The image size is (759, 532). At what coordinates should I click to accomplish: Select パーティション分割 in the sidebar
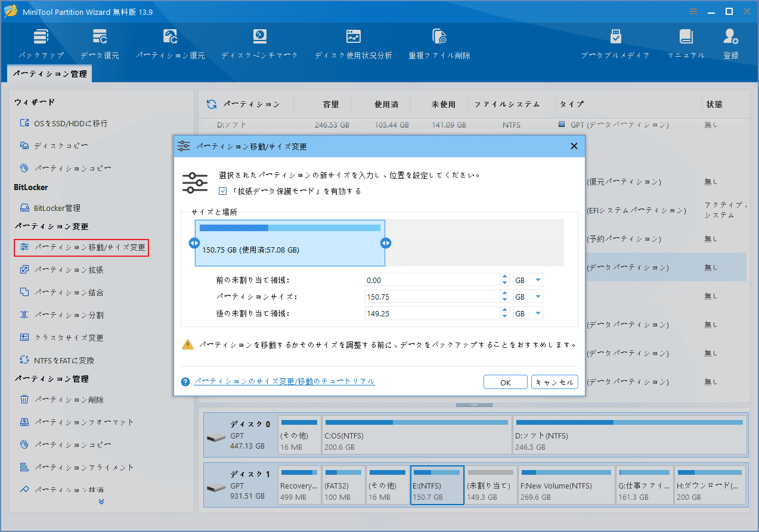click(x=61, y=315)
